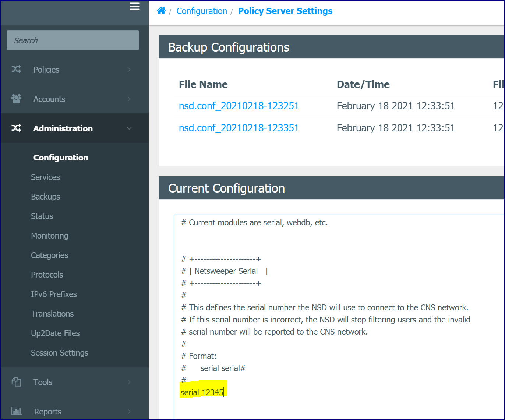Open the Up2Date Files submenu item
Screen dimensions: 505x420
(x=55, y=333)
